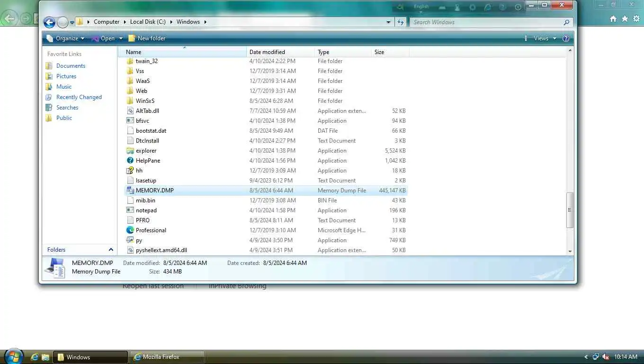The width and height of the screenshot is (644, 364).
Task: Sort by the Size column header
Action: click(390, 52)
